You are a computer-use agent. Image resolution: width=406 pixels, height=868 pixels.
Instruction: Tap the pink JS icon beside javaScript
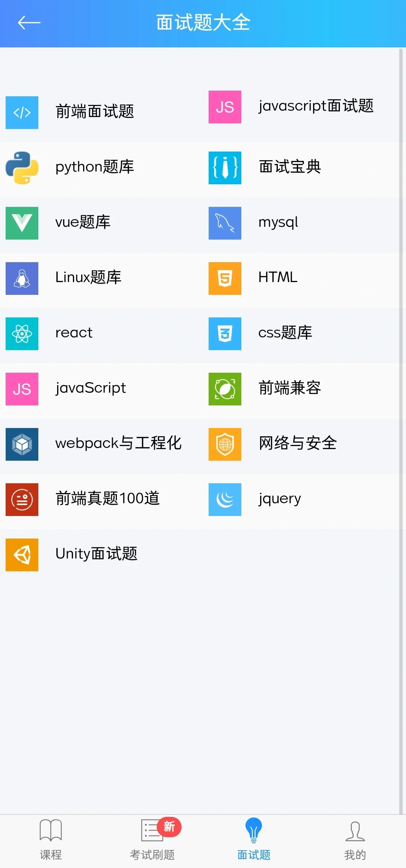pyautogui.click(x=22, y=389)
